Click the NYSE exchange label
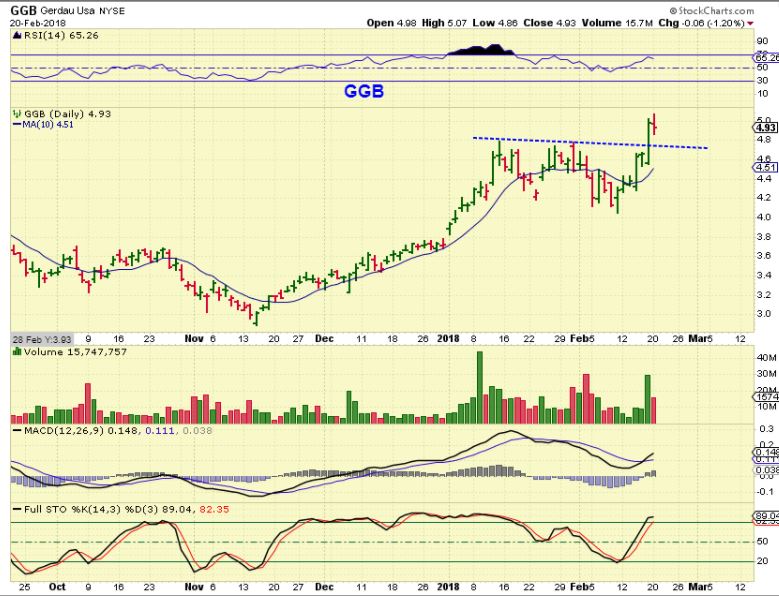This screenshot has width=779, height=596. [111, 10]
